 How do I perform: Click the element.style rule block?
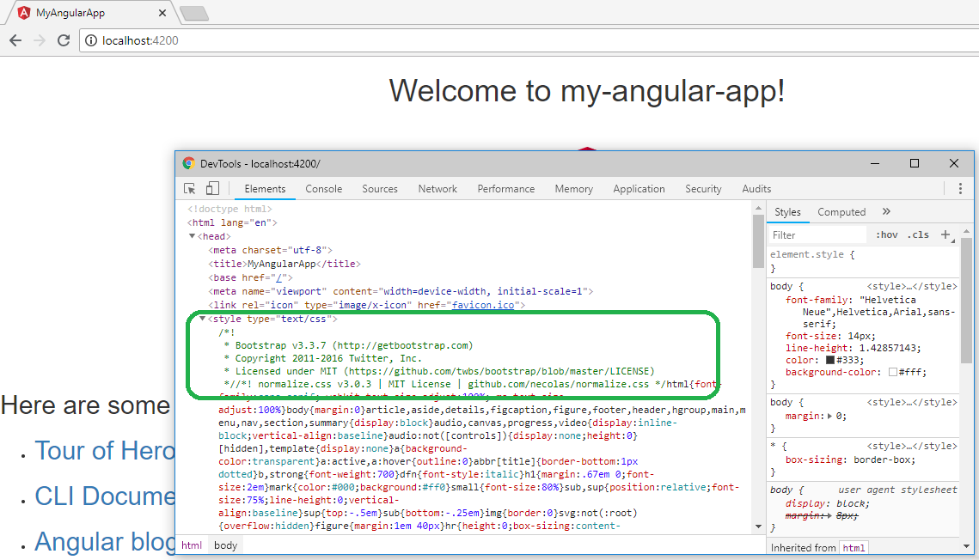(862, 261)
